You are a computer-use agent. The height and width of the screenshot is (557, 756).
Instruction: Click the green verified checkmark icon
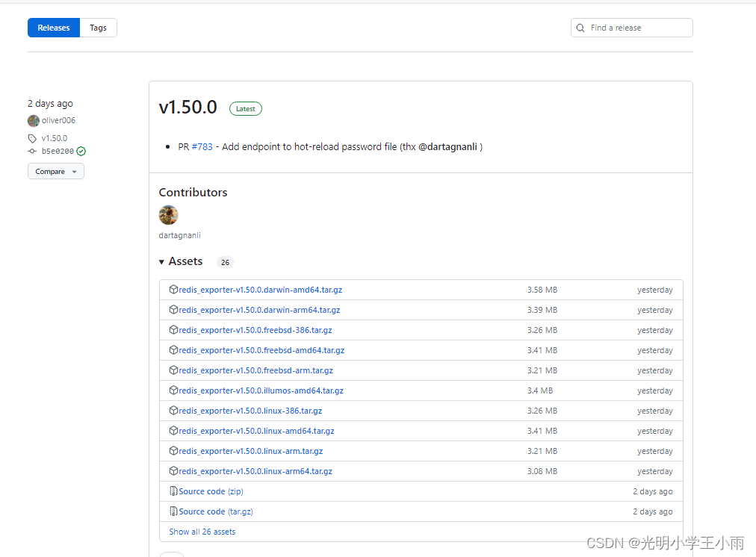(x=81, y=152)
